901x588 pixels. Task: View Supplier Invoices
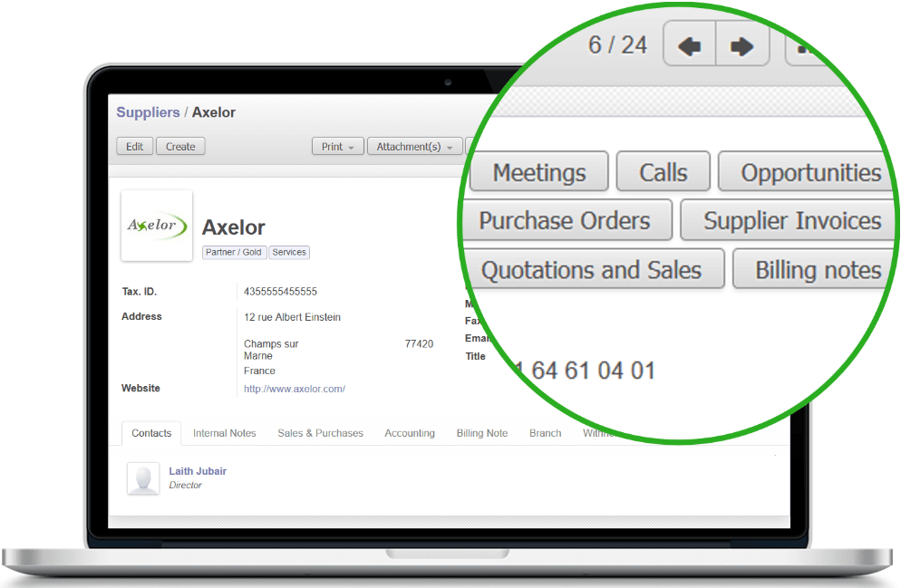click(789, 220)
